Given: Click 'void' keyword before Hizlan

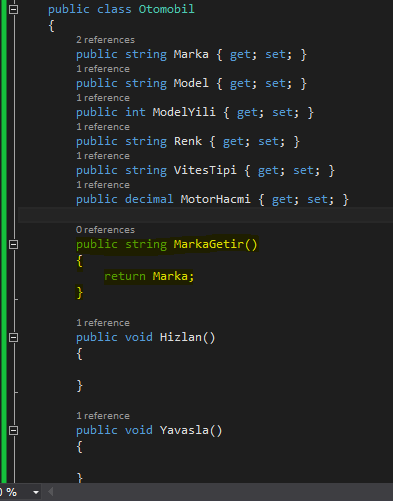Looking at the screenshot, I should 139,337.
